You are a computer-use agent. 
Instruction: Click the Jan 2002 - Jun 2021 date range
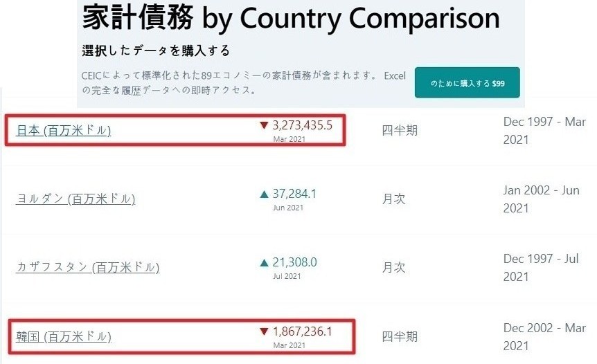(x=541, y=199)
